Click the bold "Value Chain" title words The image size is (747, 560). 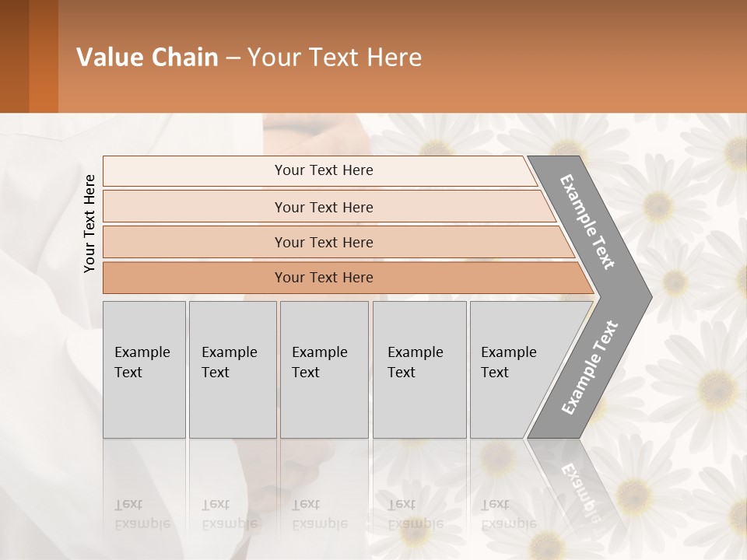[x=147, y=58]
